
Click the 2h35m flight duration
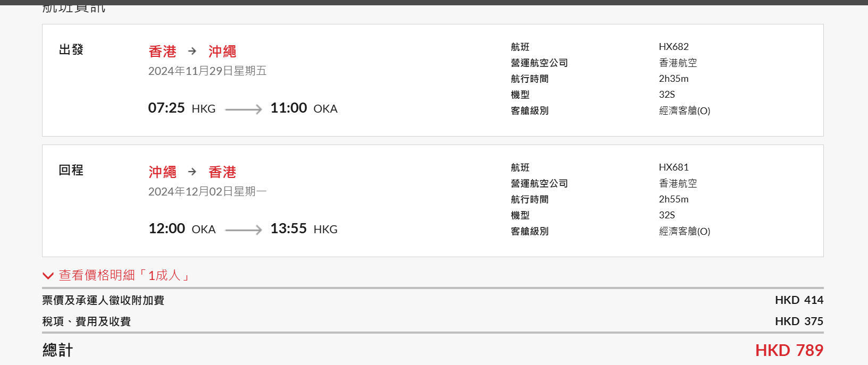tap(673, 79)
